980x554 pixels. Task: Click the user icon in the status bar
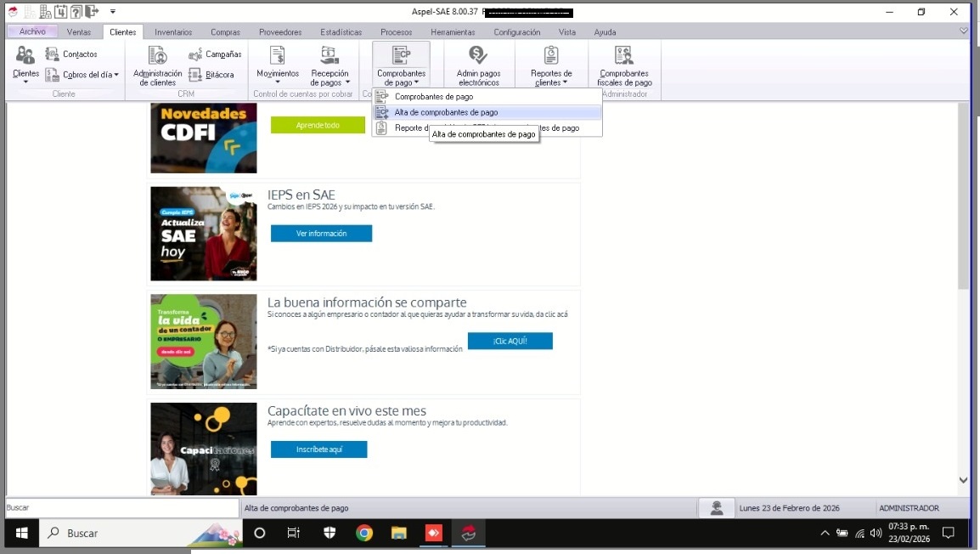coord(716,508)
